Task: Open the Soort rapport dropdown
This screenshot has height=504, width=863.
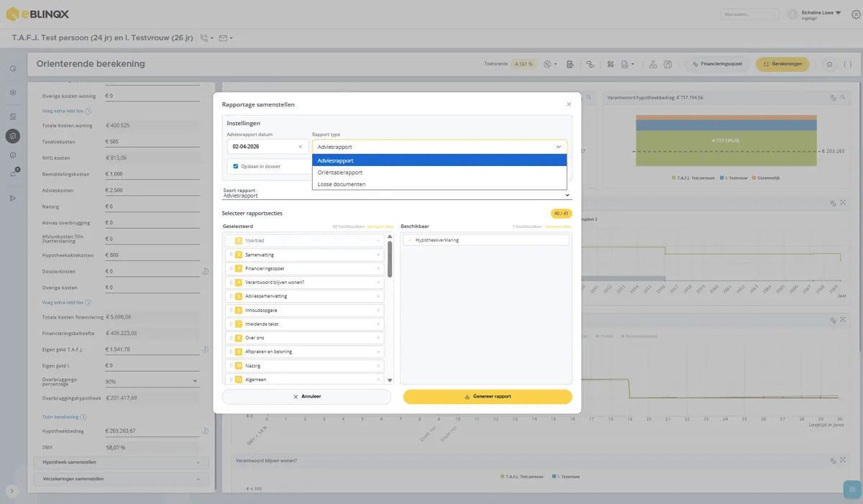Action: pyautogui.click(x=396, y=194)
